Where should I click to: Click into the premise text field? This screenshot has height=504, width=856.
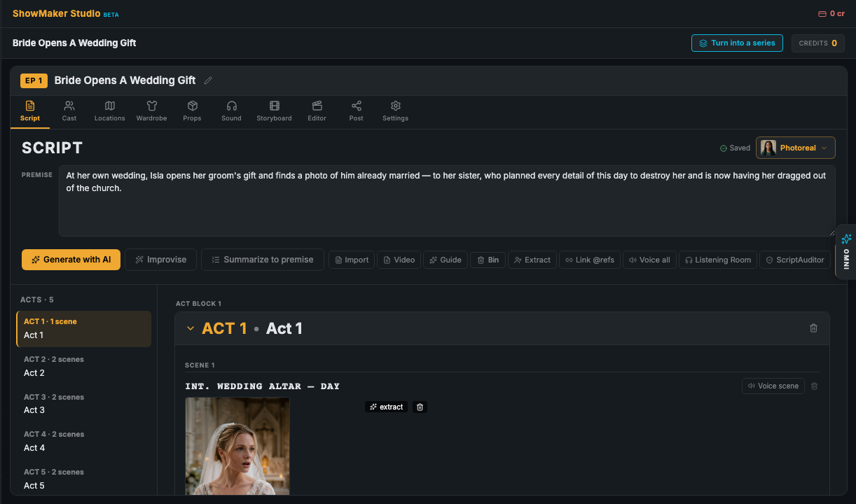pyautogui.click(x=447, y=201)
